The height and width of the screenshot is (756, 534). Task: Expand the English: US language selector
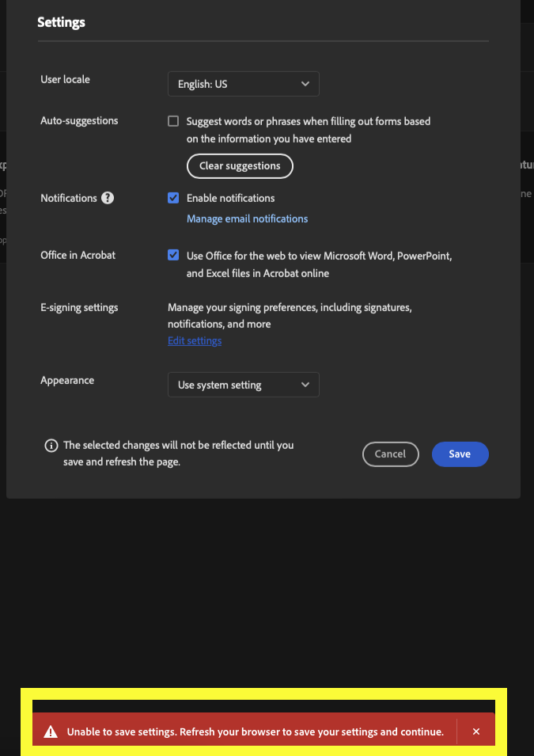click(243, 84)
